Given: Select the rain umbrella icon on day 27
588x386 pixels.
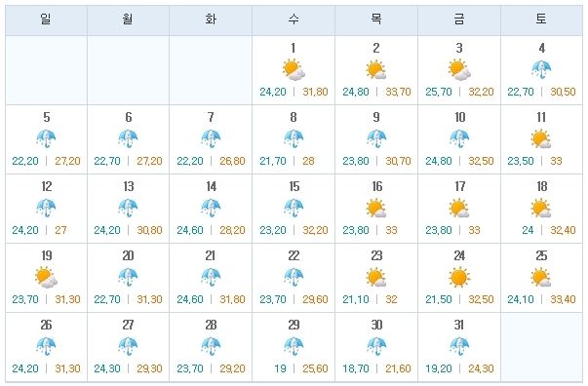Looking at the screenshot, I should click(128, 347).
